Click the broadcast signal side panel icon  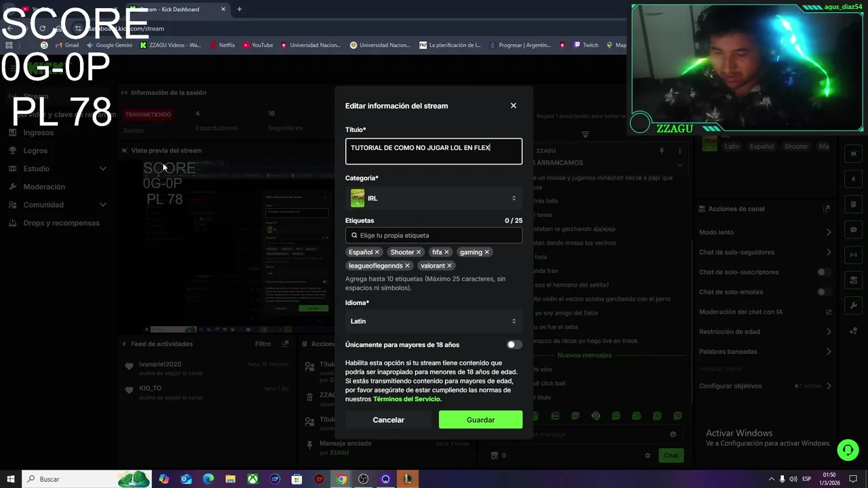pyautogui.click(x=854, y=255)
